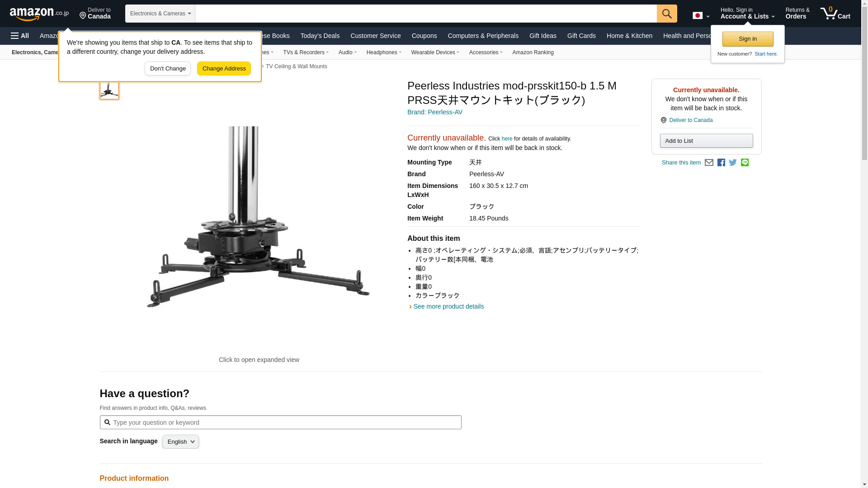Open Today's Deals in navigation bar
This screenshot has width=868, height=488.
coord(320,36)
